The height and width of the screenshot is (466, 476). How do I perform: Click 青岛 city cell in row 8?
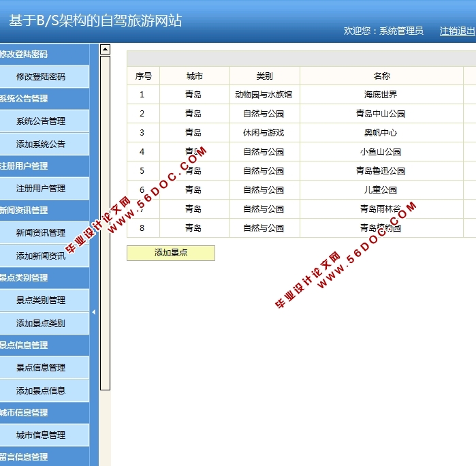point(193,228)
